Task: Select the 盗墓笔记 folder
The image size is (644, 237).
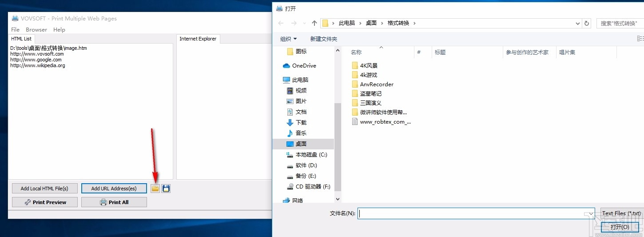Action: [x=366, y=93]
